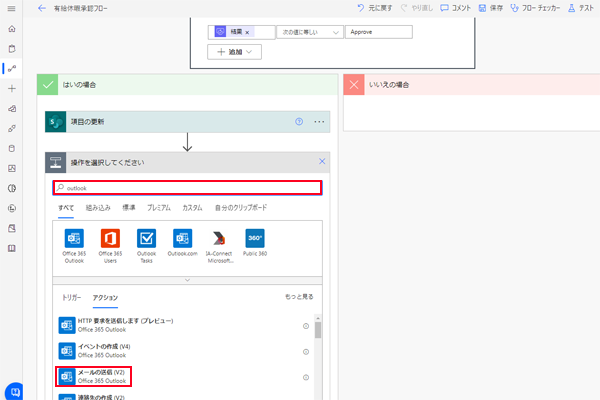Select the すべて tab
This screenshot has height=400, width=600.
66,208
